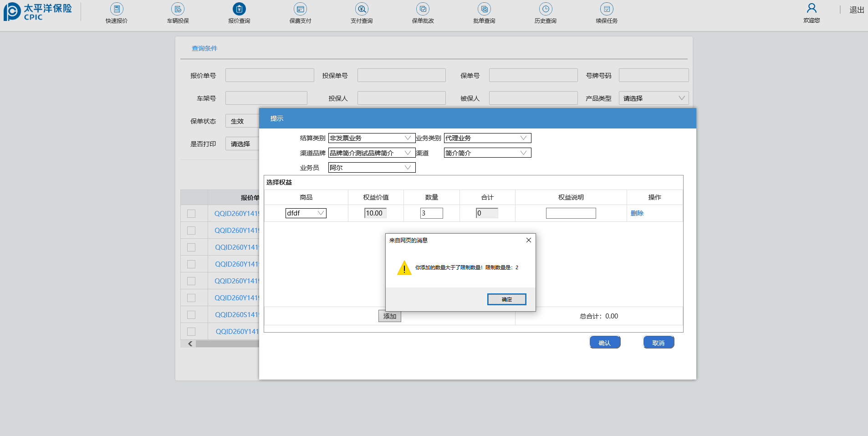Open the 车辆投保 icon
The width and height of the screenshot is (868, 436).
click(178, 9)
